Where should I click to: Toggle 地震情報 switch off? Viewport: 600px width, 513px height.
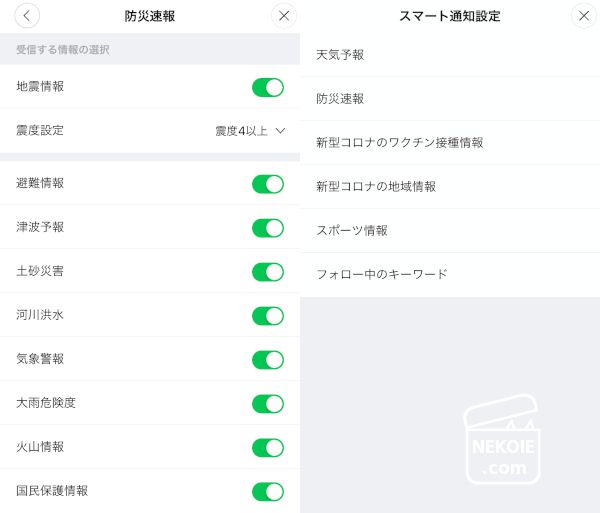pos(268,88)
